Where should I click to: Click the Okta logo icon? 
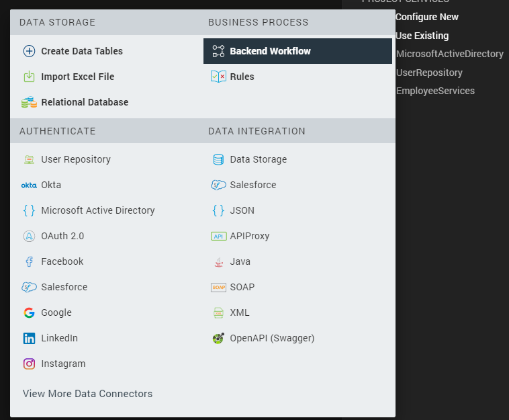(x=29, y=185)
